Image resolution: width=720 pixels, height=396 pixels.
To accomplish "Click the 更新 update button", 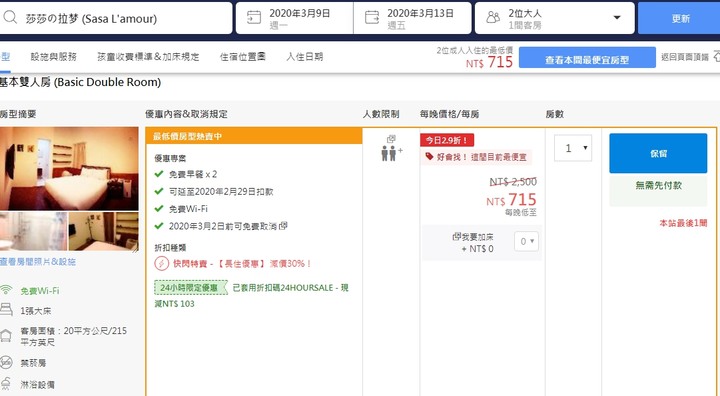I will [679, 18].
